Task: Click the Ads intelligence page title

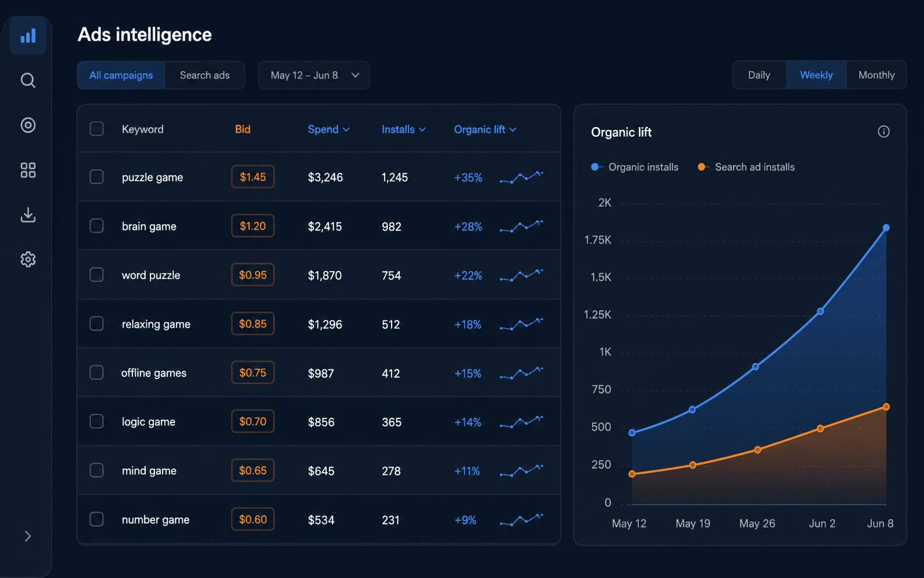Action: (144, 34)
